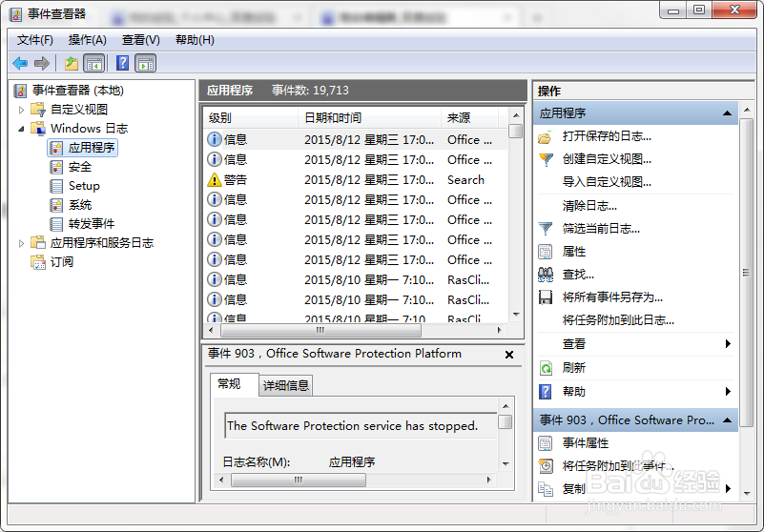This screenshot has height=532, width=764.
Task: Click the Setup log icon in tree
Action: (56, 186)
